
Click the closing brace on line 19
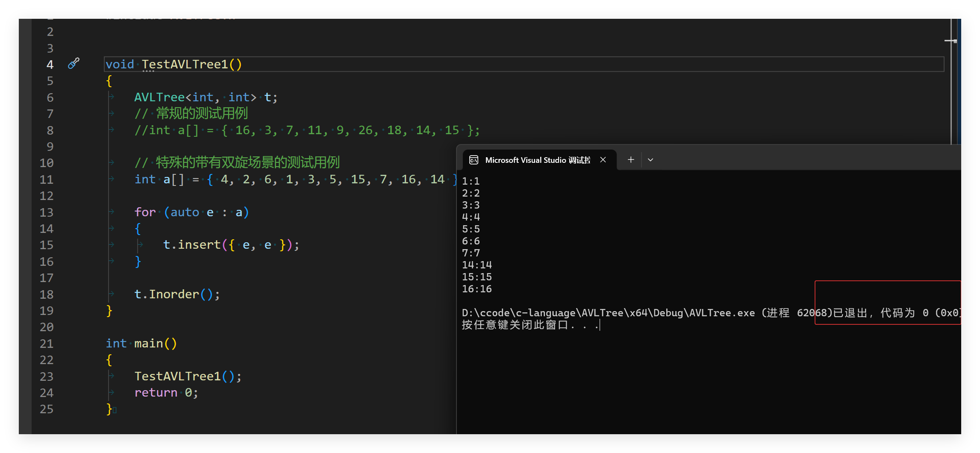pyautogui.click(x=109, y=311)
